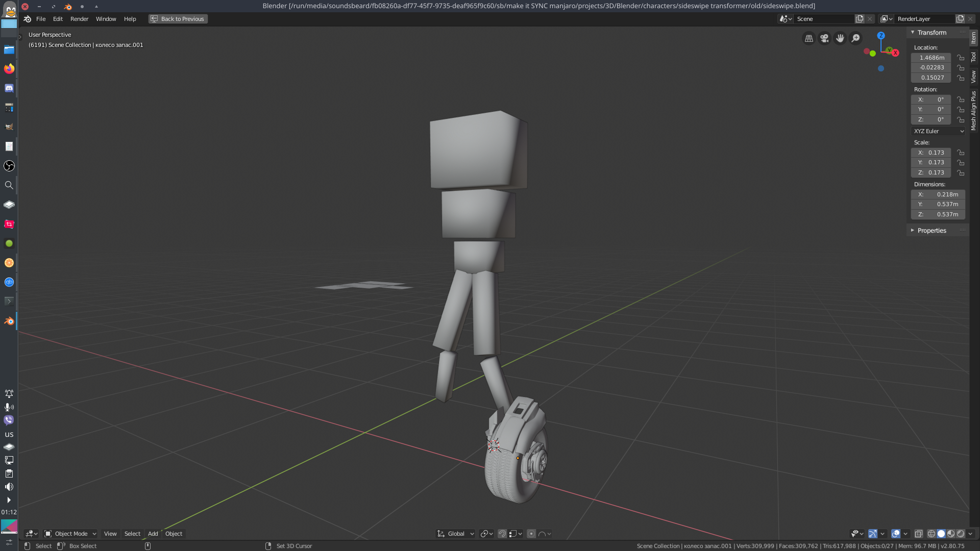Switch to camera view icon

[824, 38]
